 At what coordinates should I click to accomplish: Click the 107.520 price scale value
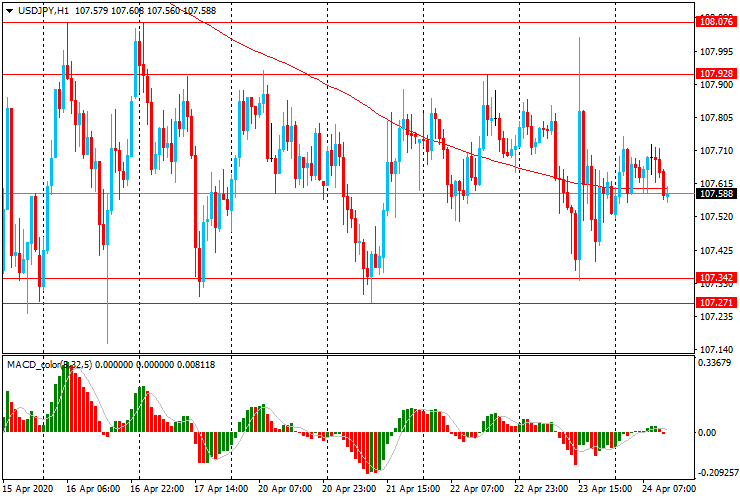click(716, 217)
